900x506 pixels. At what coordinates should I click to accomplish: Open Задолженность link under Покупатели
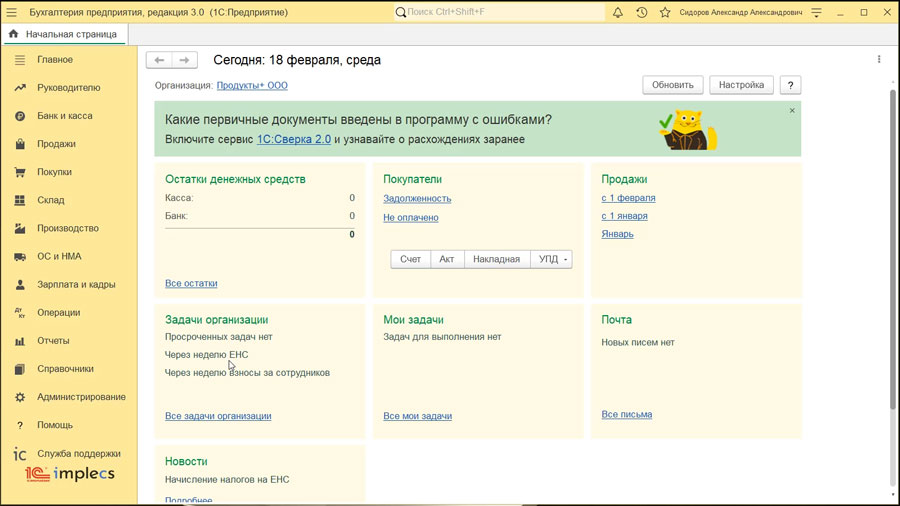417,198
